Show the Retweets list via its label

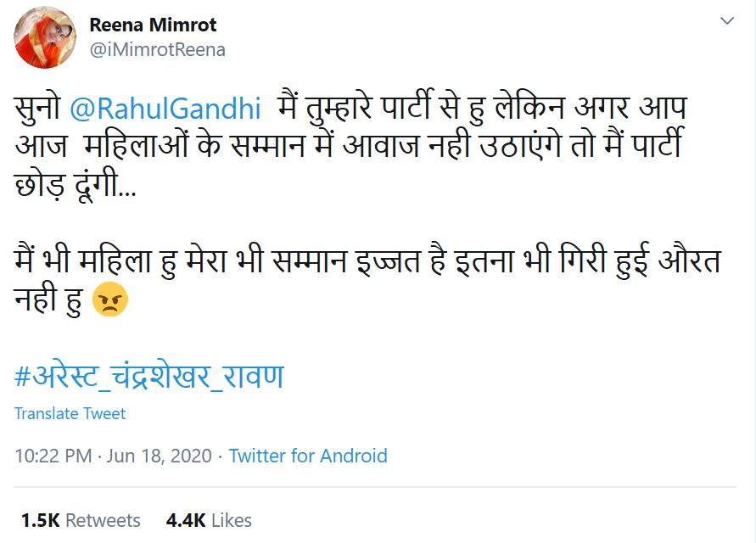tap(103, 519)
